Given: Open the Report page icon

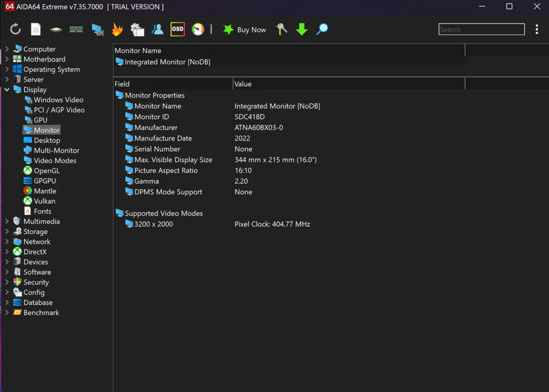Looking at the screenshot, I should [36, 30].
